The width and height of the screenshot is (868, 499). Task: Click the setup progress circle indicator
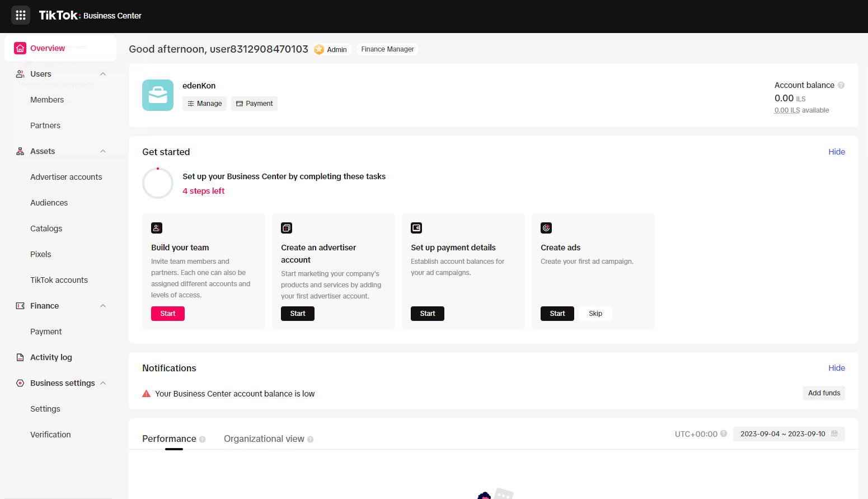pos(158,183)
